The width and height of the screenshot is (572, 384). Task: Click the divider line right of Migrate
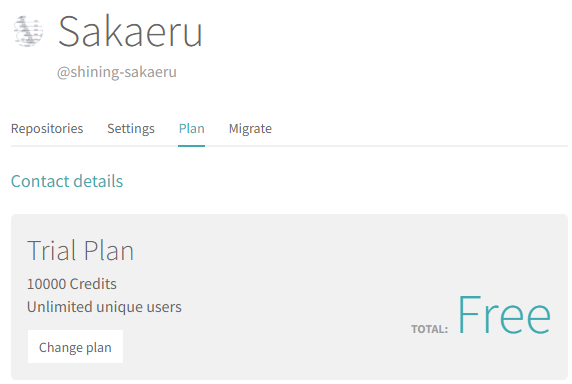point(420,146)
